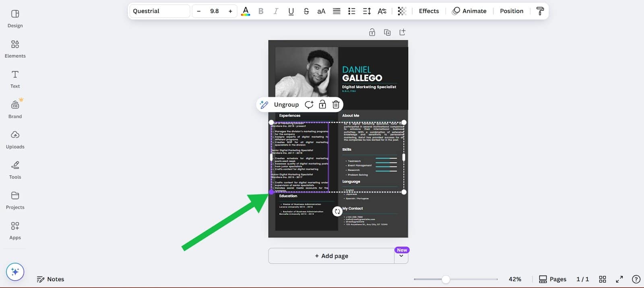Duplicate the page
Screen dimensions: 644x288
[x=387, y=32]
